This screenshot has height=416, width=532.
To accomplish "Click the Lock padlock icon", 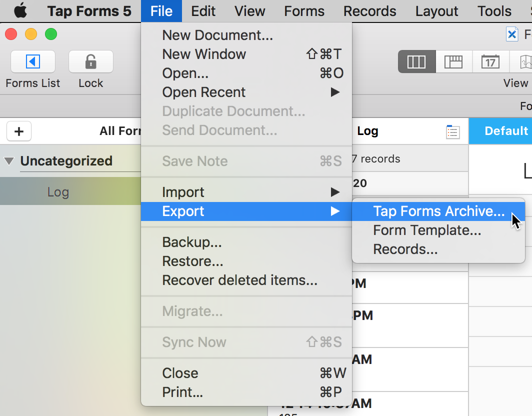I will [x=90, y=61].
